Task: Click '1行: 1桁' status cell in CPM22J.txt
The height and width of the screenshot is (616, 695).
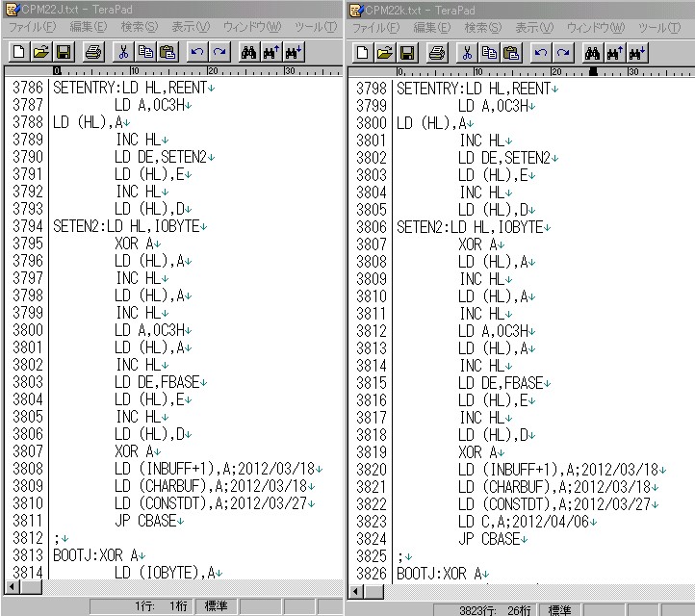Action: 142,605
